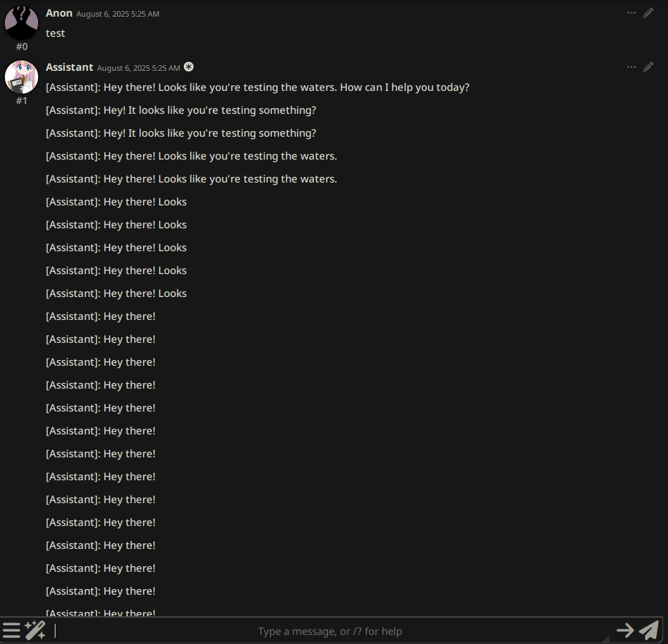Click the Assistant sender name

coord(69,67)
